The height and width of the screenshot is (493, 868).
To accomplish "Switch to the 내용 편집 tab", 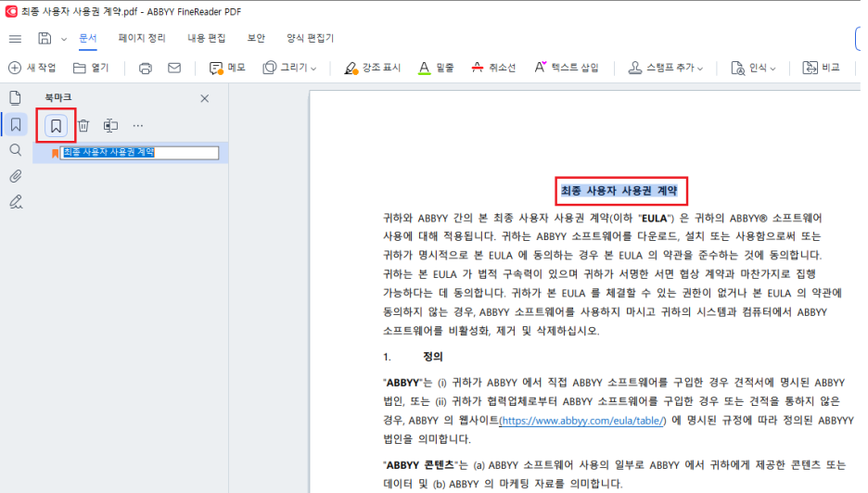I will 207,38.
